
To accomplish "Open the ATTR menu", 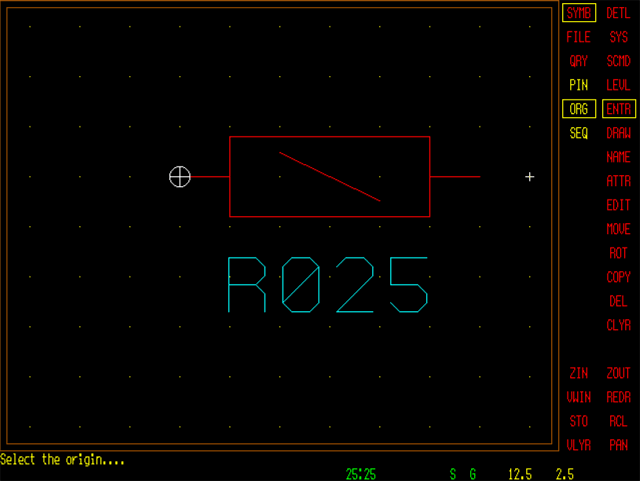I will click(x=618, y=181).
